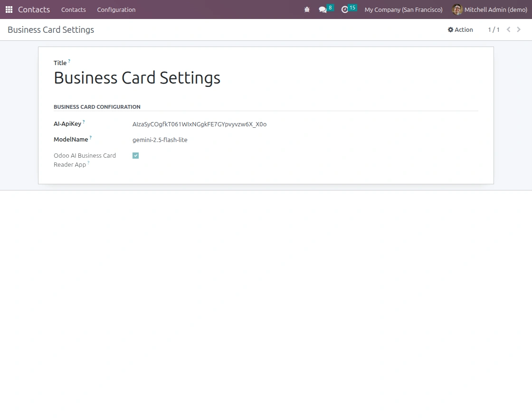Toggle Odoo AI Business Card Reader App checkbox

(x=136, y=155)
